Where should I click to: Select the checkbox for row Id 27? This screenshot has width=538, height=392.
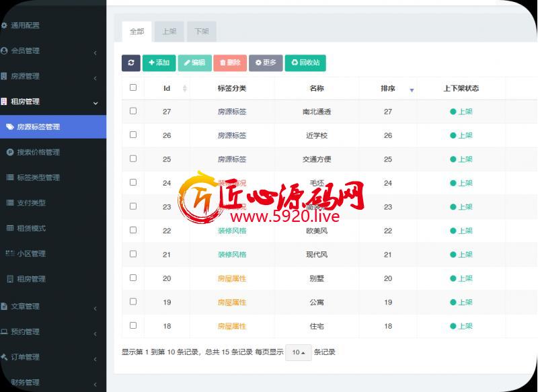(133, 111)
